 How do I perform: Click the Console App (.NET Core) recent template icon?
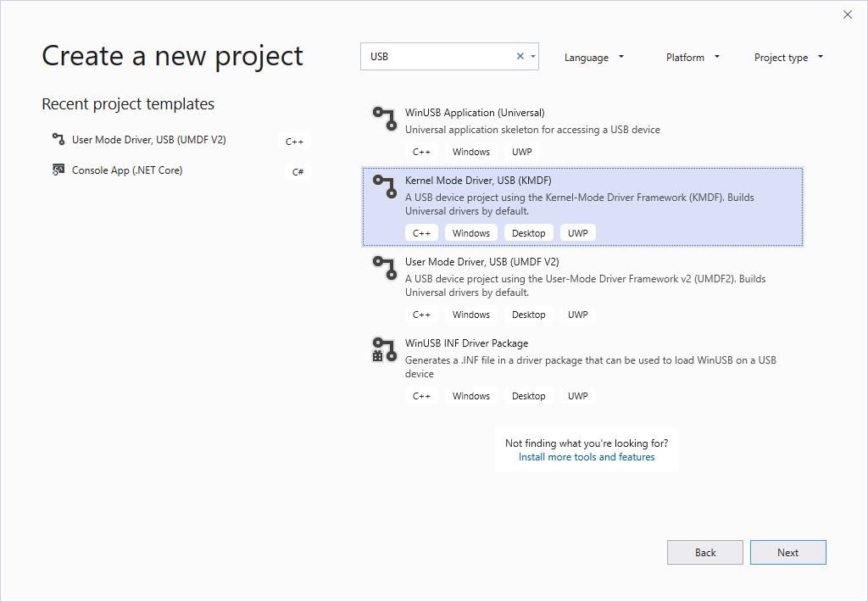(58, 170)
